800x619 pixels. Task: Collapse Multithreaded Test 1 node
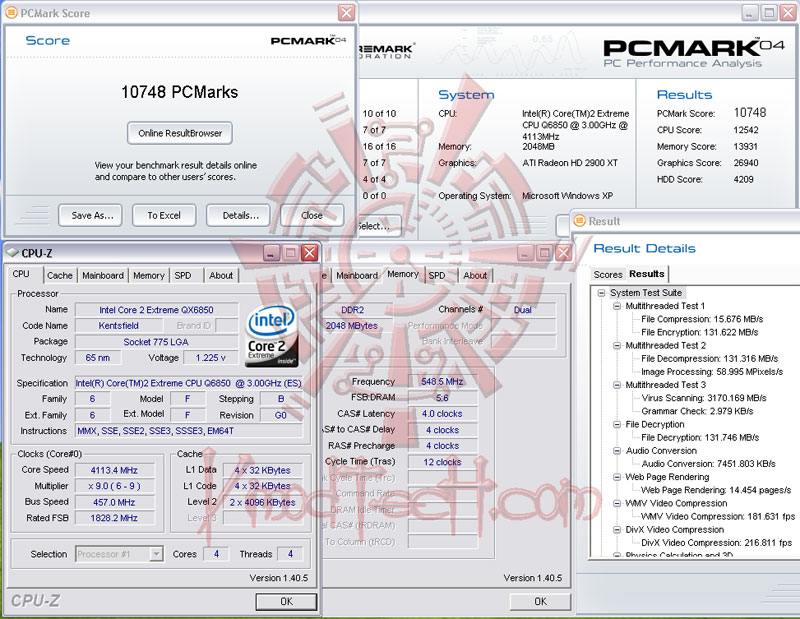(617, 306)
